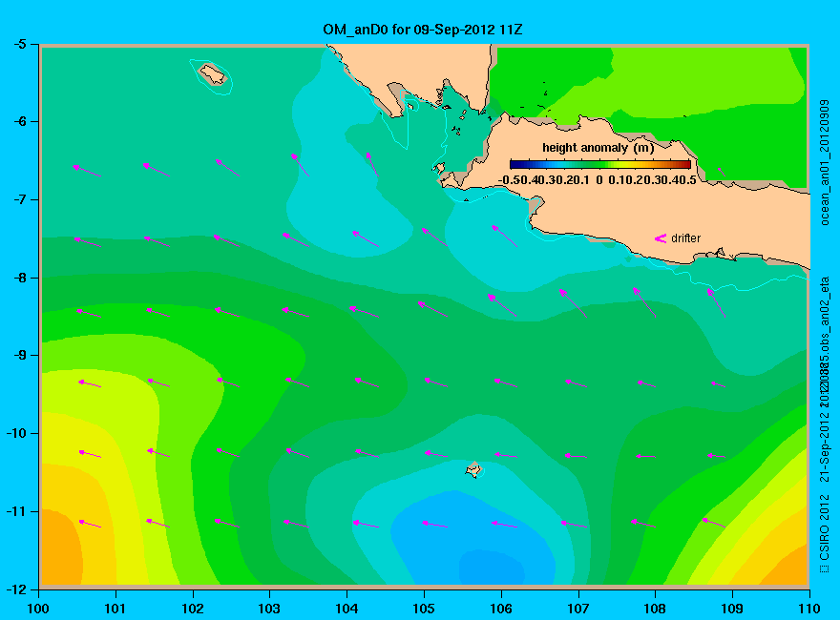Viewport: 840px width, 620px height.
Task: Click the '-7' latitude axis label
Action: click(19, 199)
